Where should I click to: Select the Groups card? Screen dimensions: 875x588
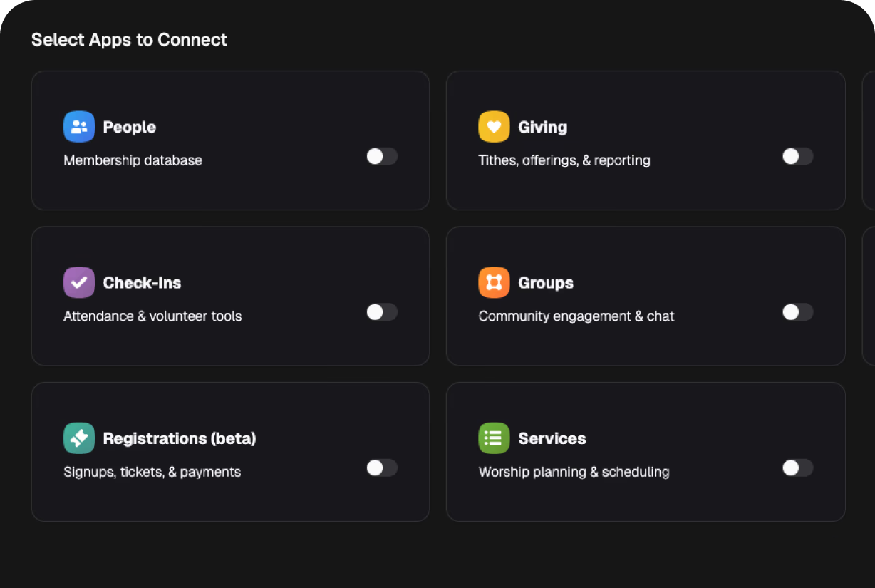click(646, 296)
